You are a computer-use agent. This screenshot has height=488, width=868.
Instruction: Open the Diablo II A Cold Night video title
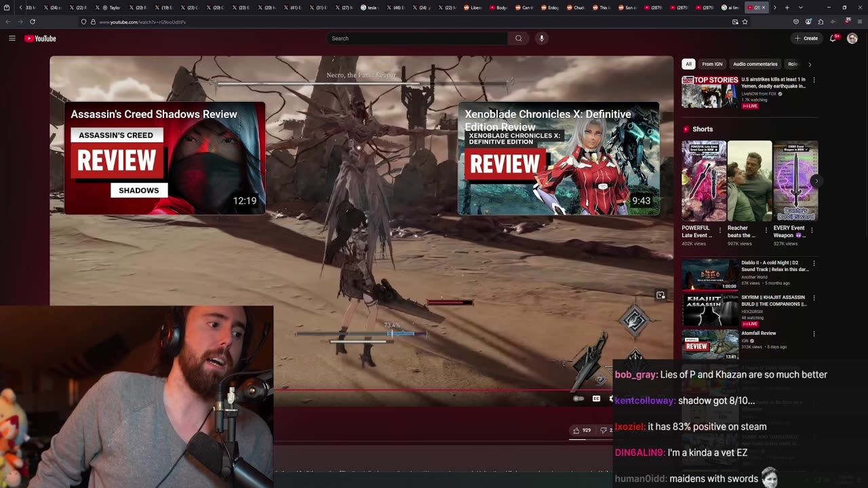pyautogui.click(x=774, y=266)
